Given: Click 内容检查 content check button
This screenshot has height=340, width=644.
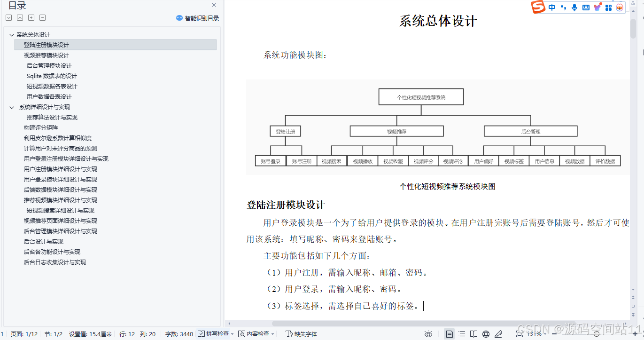Looking at the screenshot, I should [x=254, y=334].
